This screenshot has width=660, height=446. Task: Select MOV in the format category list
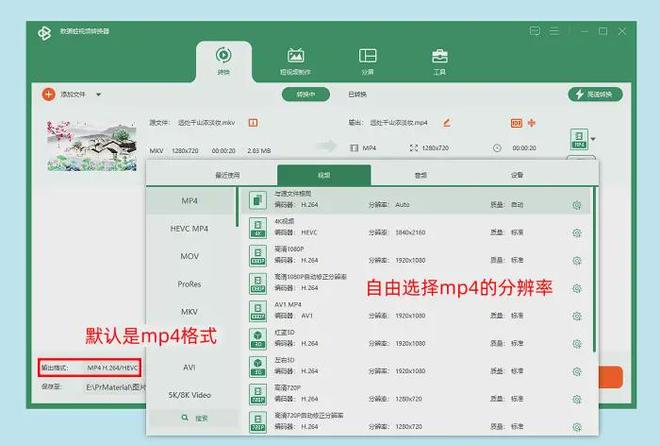click(189, 256)
